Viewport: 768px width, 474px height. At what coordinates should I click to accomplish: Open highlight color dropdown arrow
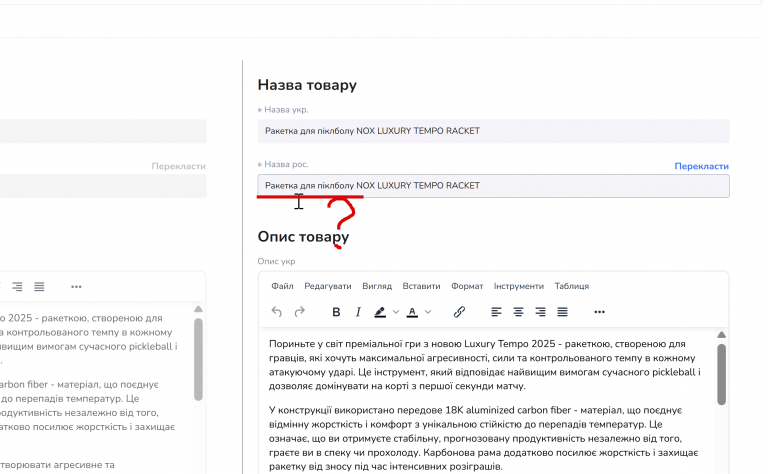click(x=396, y=312)
